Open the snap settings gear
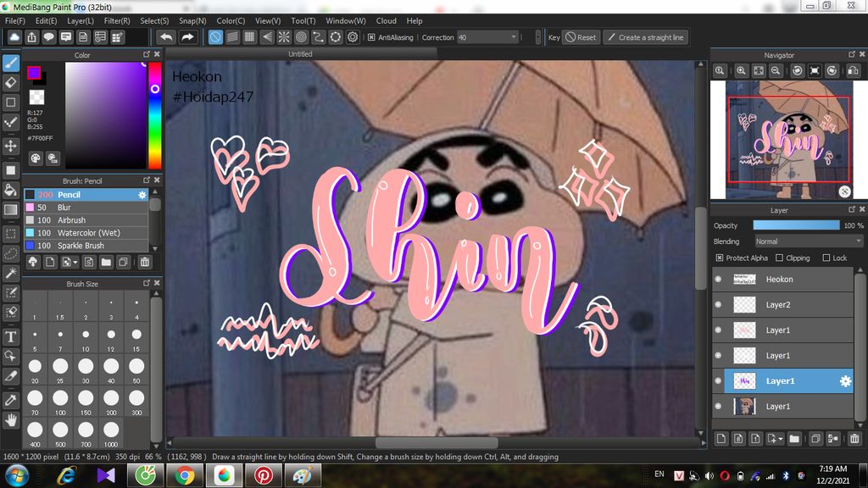This screenshot has height=488, width=868. coord(353,37)
